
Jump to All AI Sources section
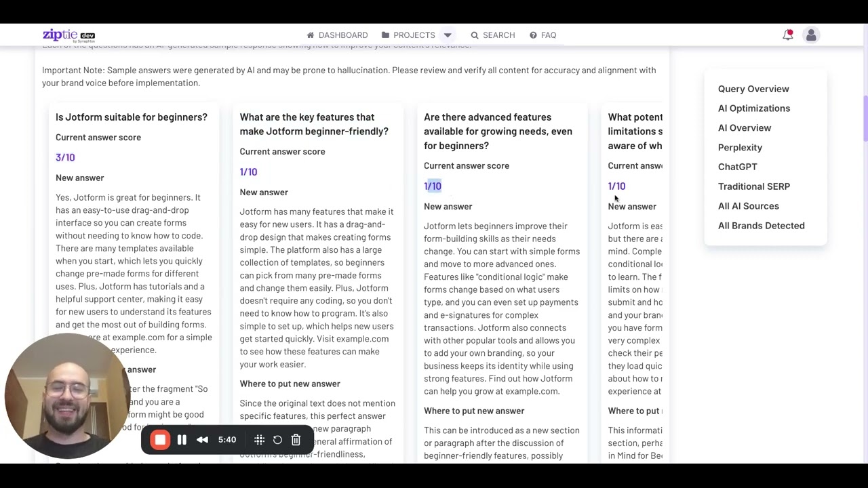(x=749, y=206)
